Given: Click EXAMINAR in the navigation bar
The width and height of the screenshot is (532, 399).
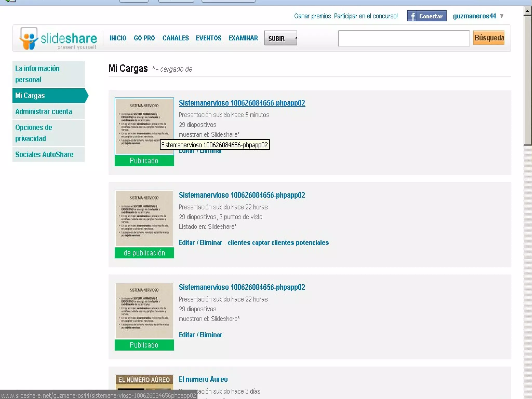Looking at the screenshot, I should point(243,38).
